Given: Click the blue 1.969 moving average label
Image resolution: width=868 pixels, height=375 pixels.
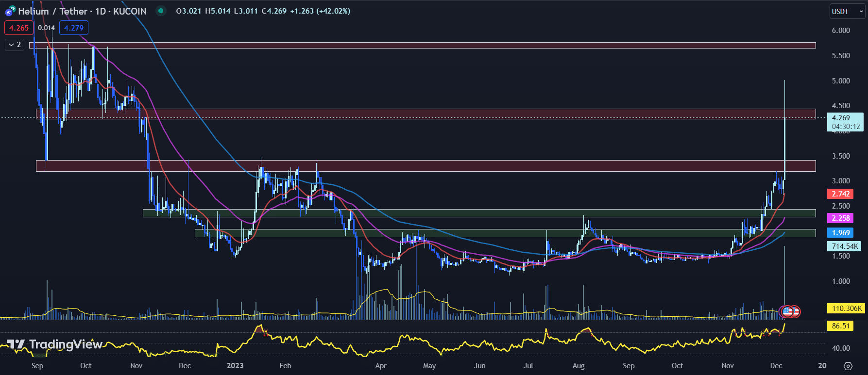Looking at the screenshot, I should [840, 233].
